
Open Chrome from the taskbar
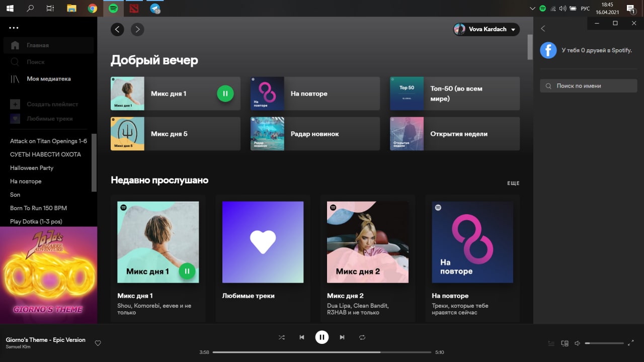(92, 8)
